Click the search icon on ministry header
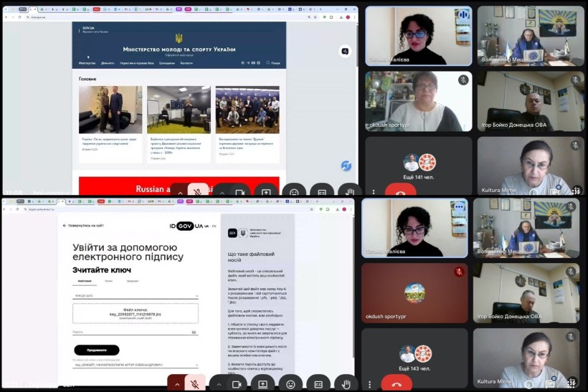This screenshot has width=588, height=392. (267, 63)
